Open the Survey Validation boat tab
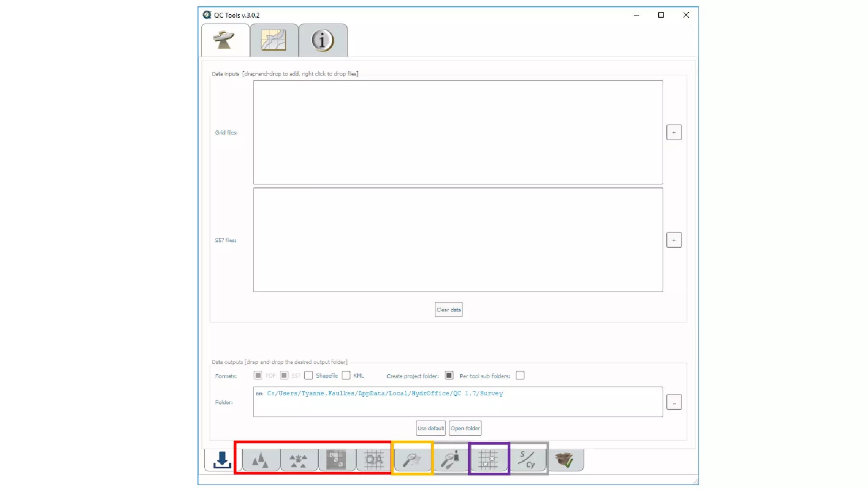Viewport: 868px width, 490px height. [224, 40]
